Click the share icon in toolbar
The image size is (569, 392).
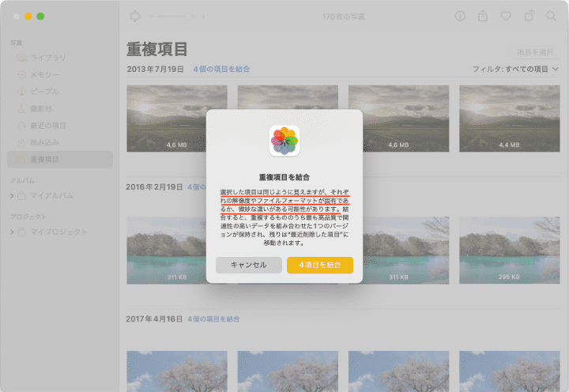[483, 16]
